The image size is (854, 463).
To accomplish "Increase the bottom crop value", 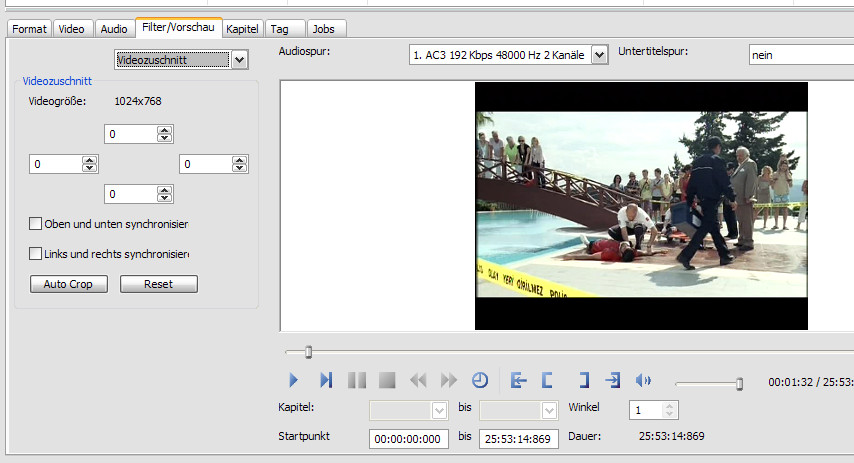I will (164, 190).
